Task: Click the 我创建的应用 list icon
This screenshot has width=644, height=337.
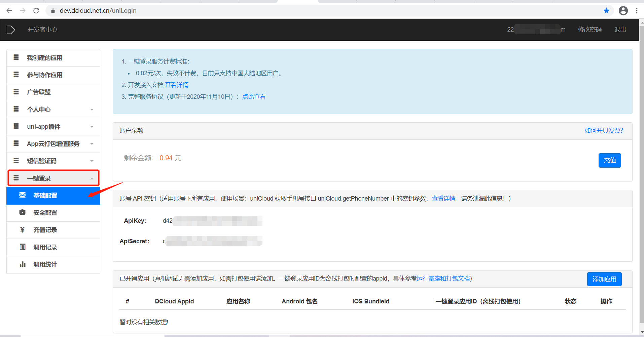Action: 16,57
